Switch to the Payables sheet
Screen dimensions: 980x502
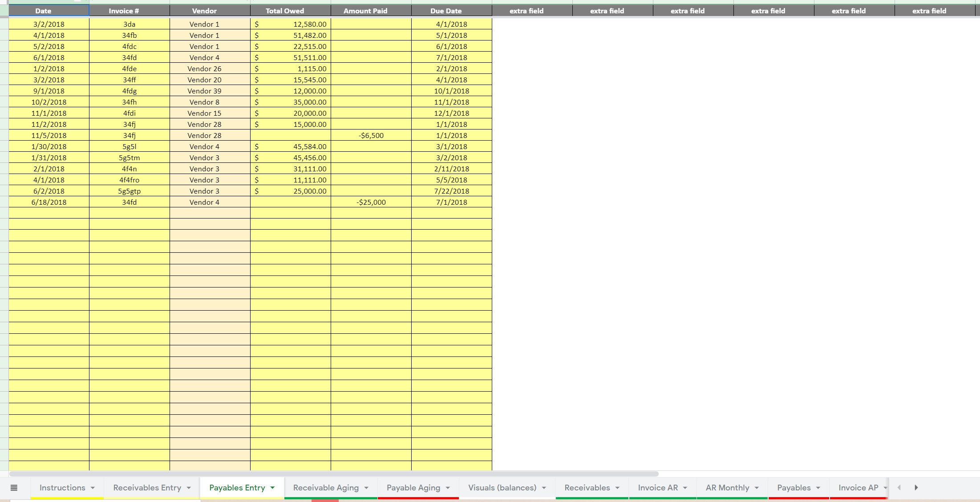(x=794, y=488)
